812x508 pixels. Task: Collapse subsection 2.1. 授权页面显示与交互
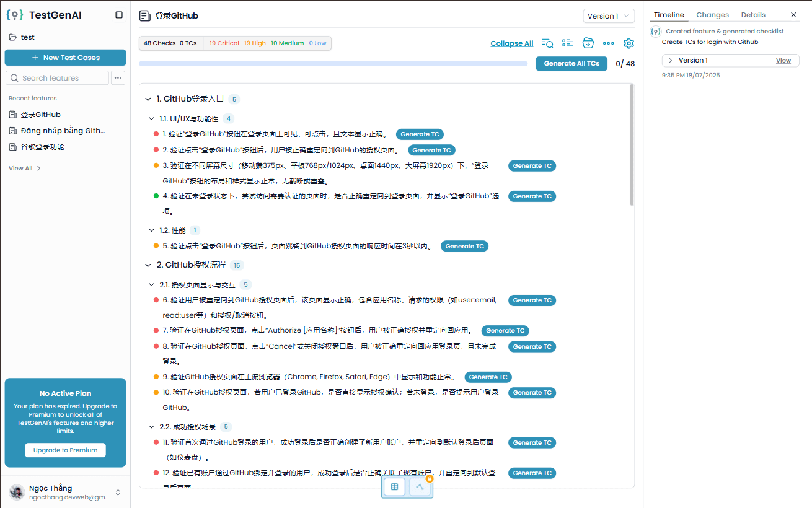pyautogui.click(x=152, y=285)
